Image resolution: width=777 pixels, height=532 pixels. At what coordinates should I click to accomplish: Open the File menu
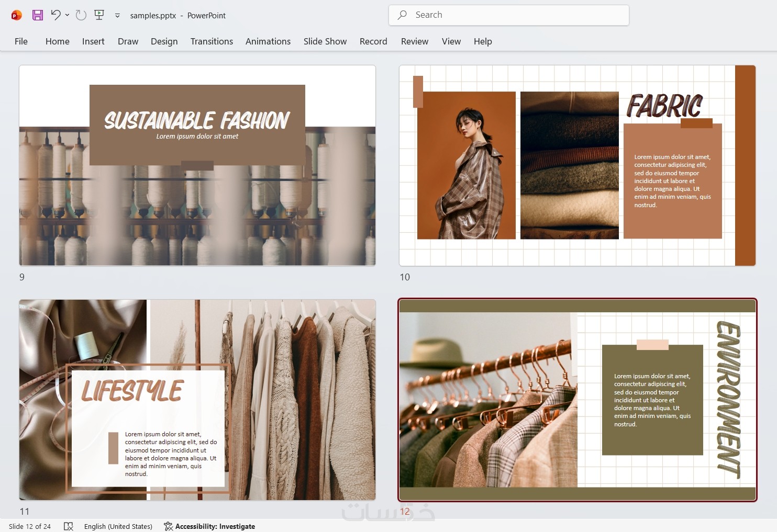pos(21,41)
